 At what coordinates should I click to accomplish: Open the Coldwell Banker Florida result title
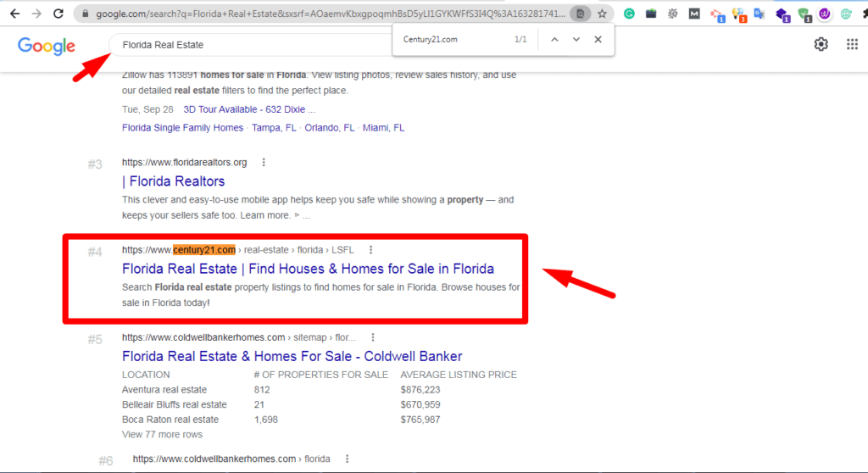292,356
